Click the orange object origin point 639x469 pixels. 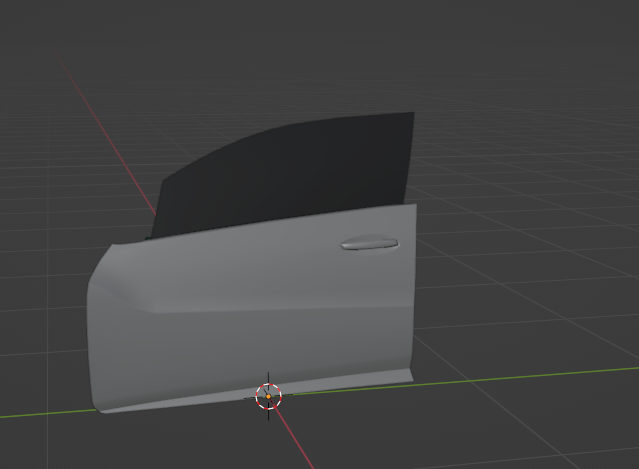coord(268,396)
